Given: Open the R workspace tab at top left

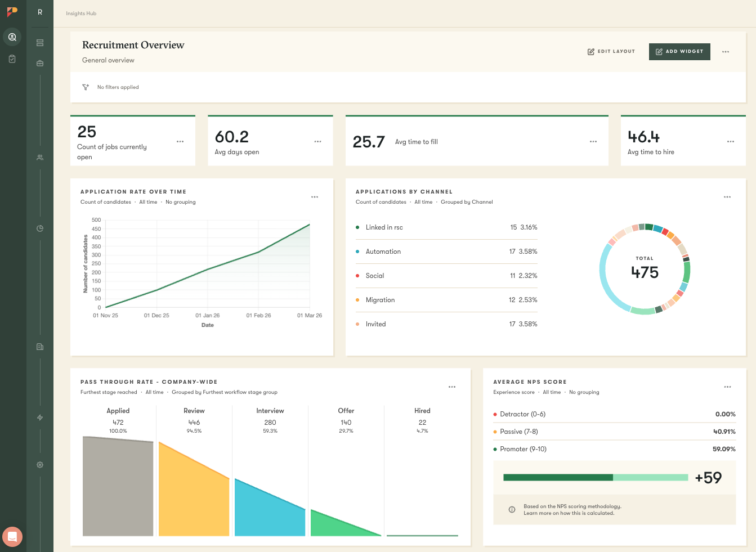Looking at the screenshot, I should [x=39, y=13].
